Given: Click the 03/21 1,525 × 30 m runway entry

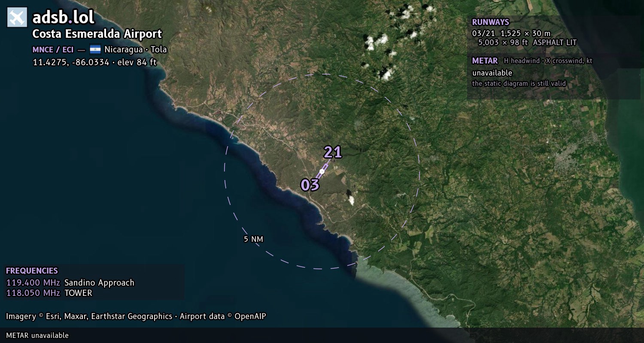Looking at the screenshot, I should (x=511, y=33).
